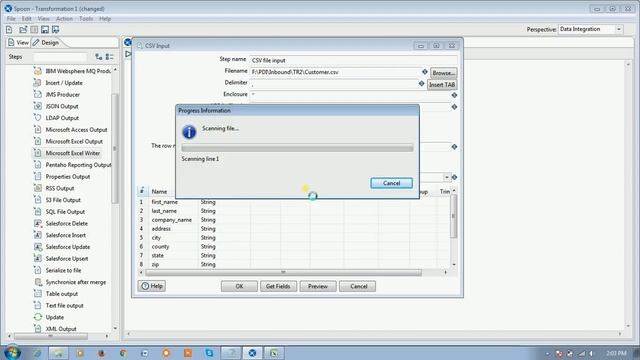Click the taskbar clock
The height and width of the screenshot is (360, 640).
click(616, 353)
